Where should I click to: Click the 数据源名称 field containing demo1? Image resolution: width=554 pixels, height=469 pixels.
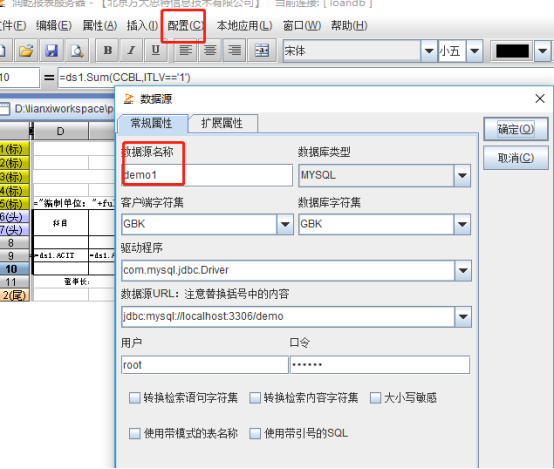pos(207,175)
